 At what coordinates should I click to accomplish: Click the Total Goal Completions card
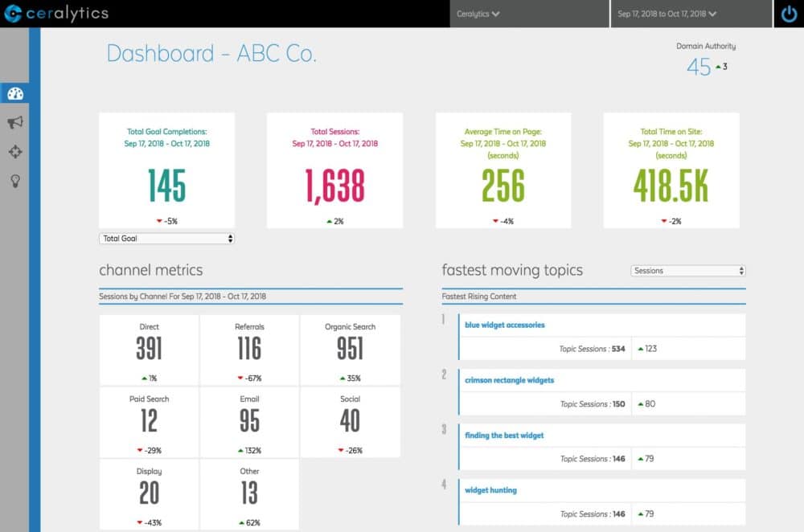tap(166, 170)
